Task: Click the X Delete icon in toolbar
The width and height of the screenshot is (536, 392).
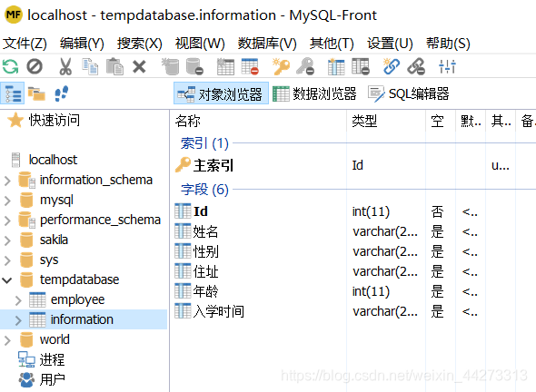Action: 139,66
